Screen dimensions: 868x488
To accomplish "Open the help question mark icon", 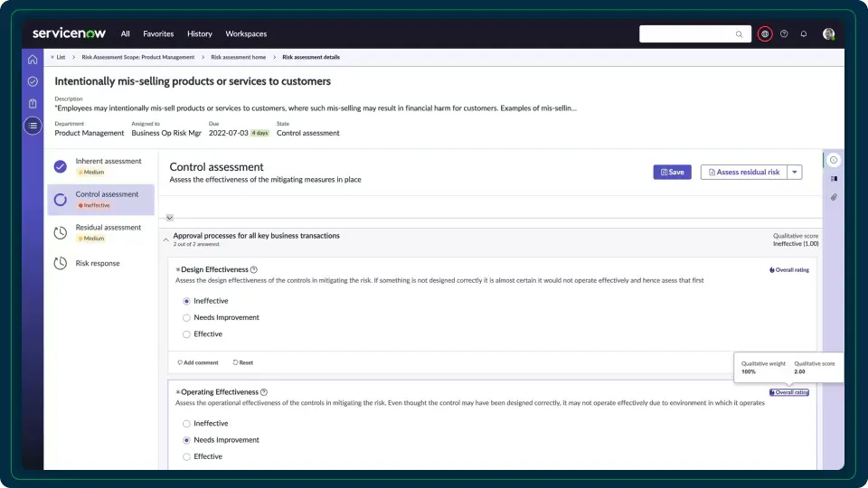I will coord(784,34).
